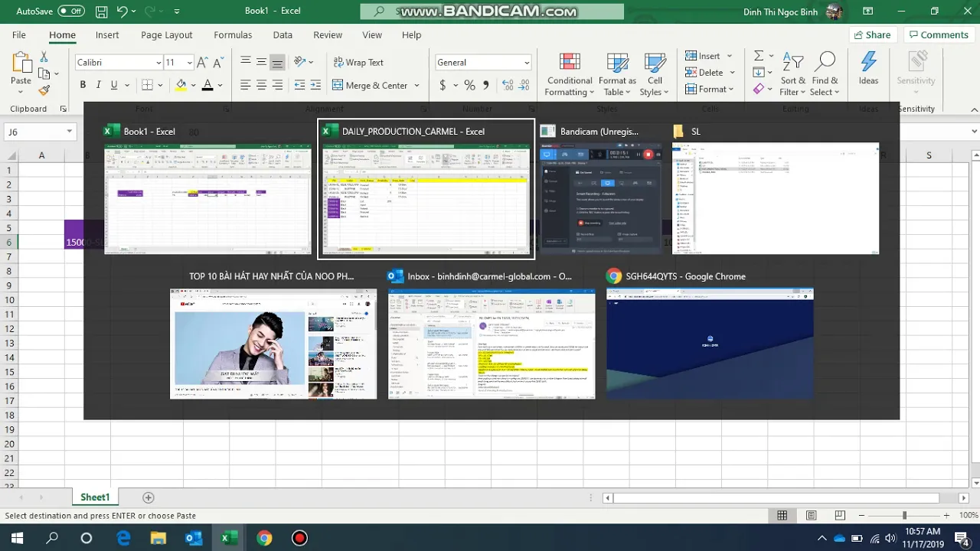Screen dimensions: 980x551
Task: Toggle Italic formatting
Action: click(99, 85)
